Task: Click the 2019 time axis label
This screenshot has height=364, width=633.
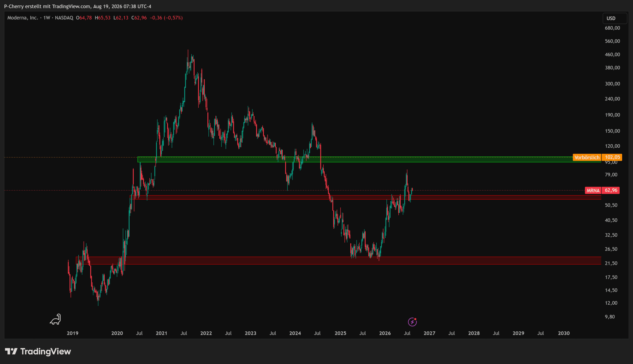Action: point(72,333)
